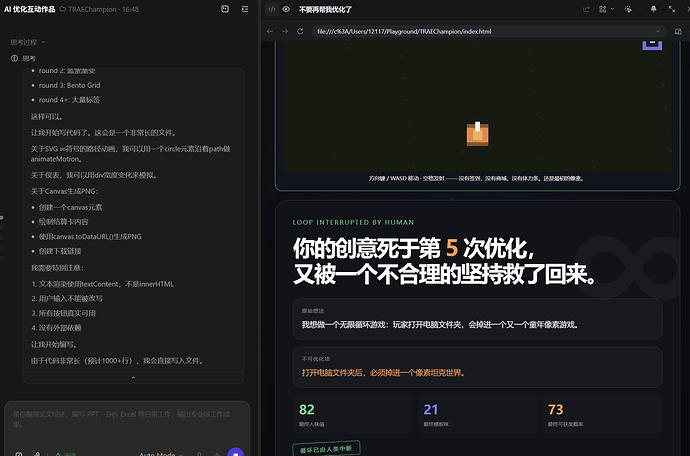Toggle the eye preview mode icon
Image resolution: width=690 pixels, height=456 pixels.
click(x=286, y=9)
